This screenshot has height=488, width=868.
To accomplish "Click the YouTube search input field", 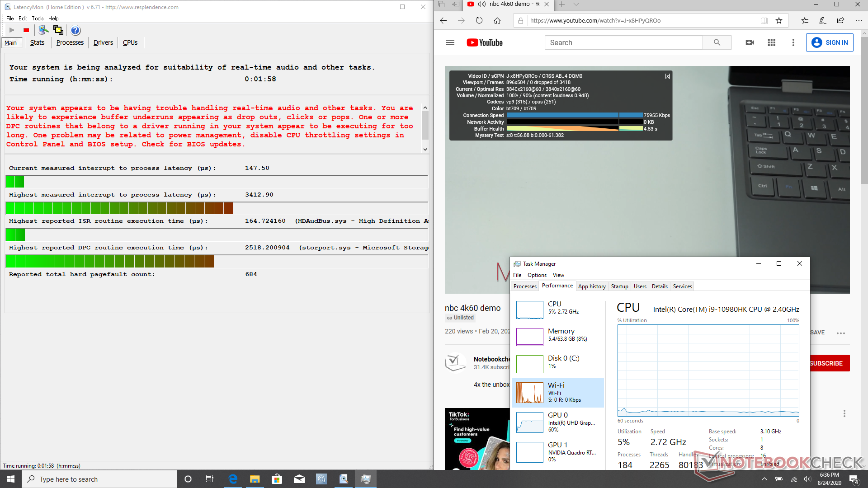I will pyautogui.click(x=624, y=42).
